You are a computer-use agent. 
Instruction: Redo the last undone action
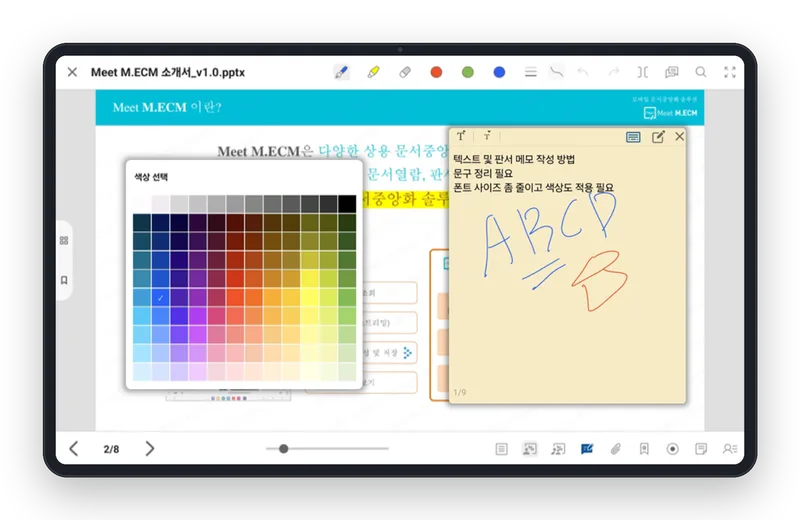614,72
